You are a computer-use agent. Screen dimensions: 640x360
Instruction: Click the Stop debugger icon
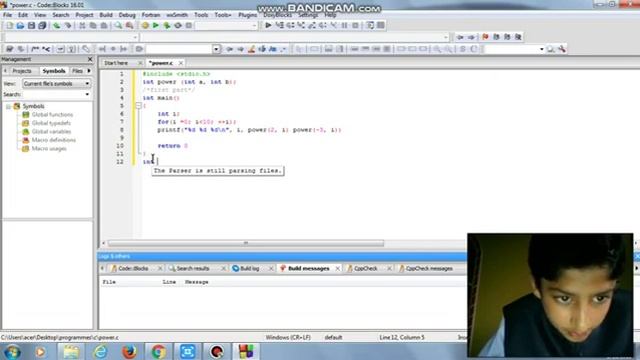click(356, 25)
